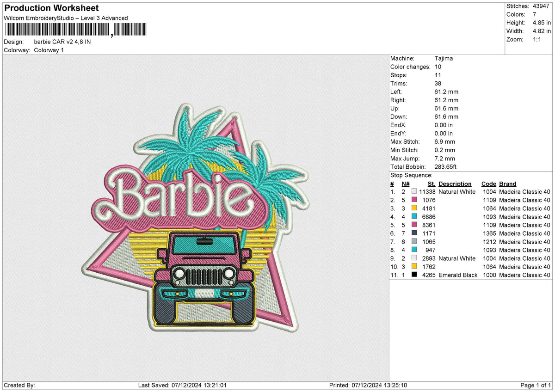Click the stitch count 1171 in stop 6
This screenshot has width=555, height=392.
tap(429, 233)
